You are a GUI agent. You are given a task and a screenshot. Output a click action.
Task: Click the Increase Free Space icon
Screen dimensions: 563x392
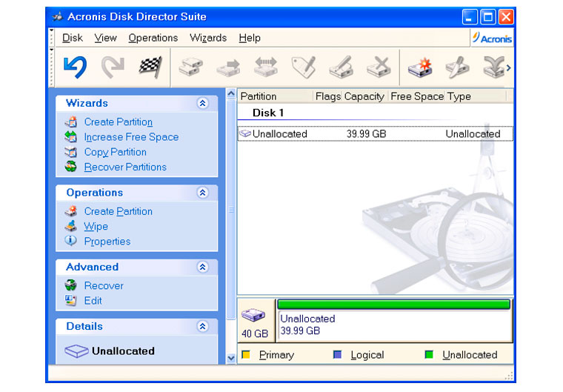pos(70,137)
